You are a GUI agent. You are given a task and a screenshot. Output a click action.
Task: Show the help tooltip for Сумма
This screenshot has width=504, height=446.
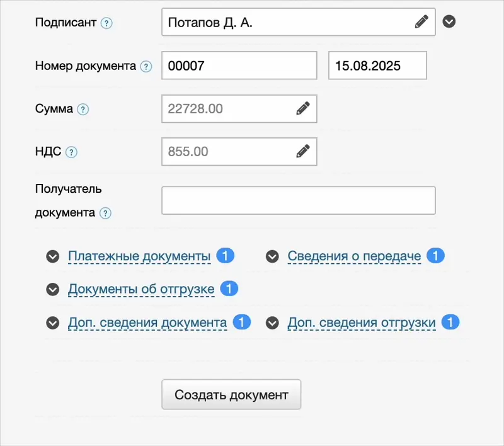[x=83, y=109]
